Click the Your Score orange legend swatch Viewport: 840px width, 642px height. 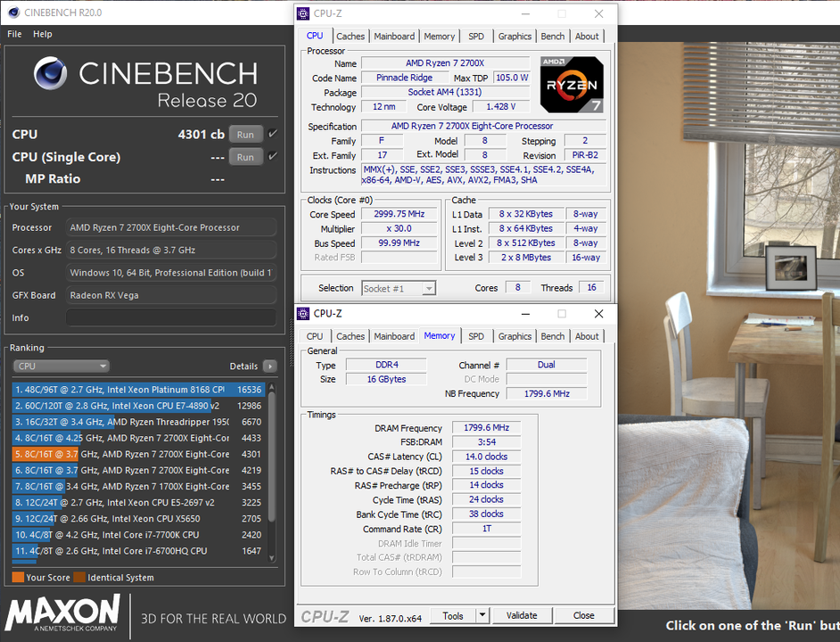tap(18, 577)
